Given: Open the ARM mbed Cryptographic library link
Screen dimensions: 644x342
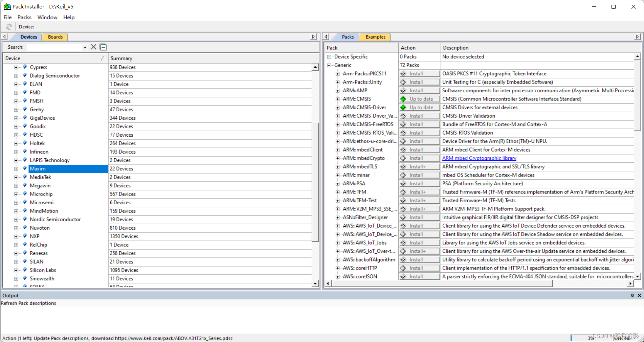Looking at the screenshot, I should (x=479, y=158).
